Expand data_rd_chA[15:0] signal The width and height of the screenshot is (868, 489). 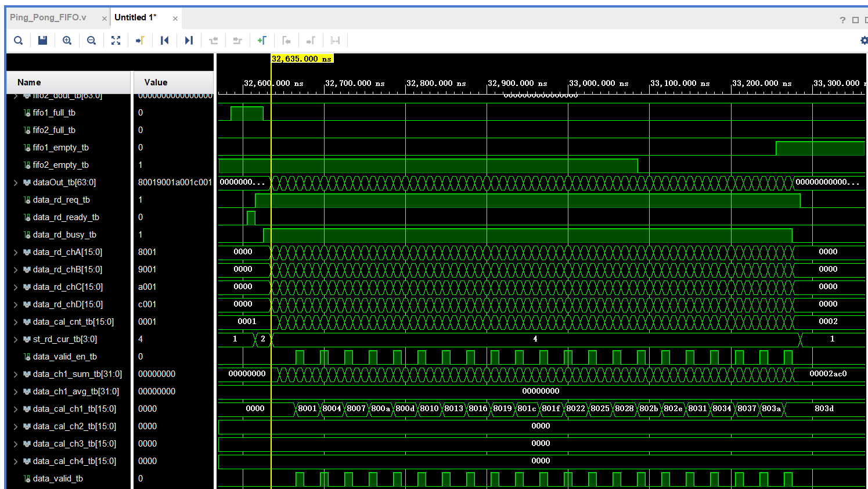point(16,252)
